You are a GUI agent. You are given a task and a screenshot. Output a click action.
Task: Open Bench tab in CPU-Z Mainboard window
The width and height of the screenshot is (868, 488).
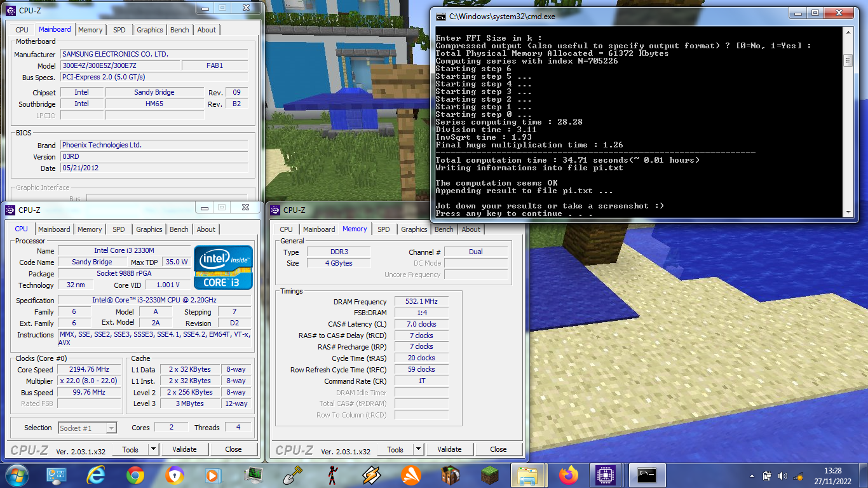point(180,30)
